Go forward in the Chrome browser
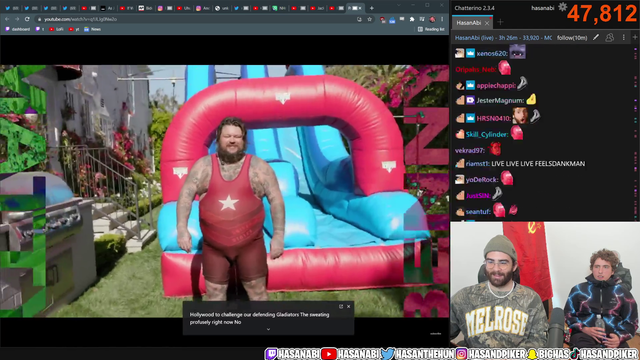This screenshot has width=640, height=360. coord(17,19)
